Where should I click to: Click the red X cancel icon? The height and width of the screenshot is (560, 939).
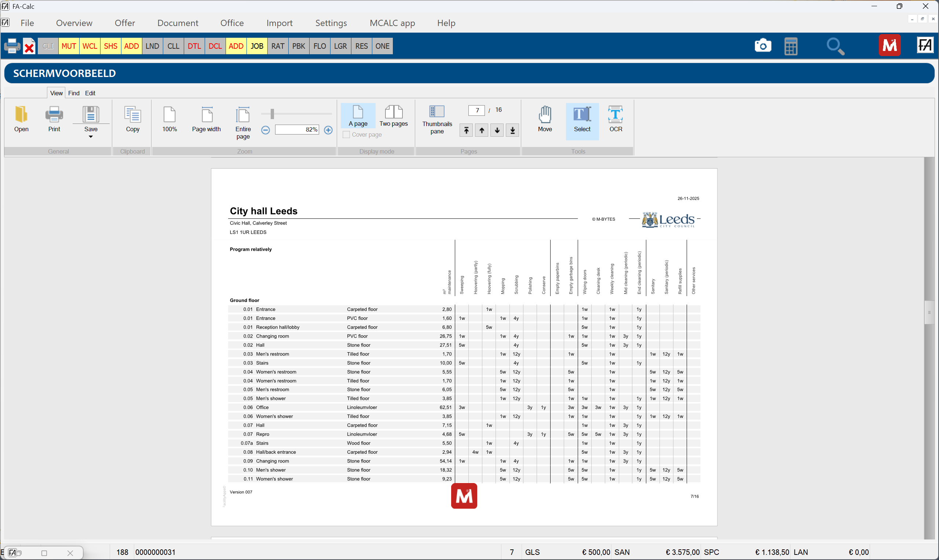coord(29,47)
